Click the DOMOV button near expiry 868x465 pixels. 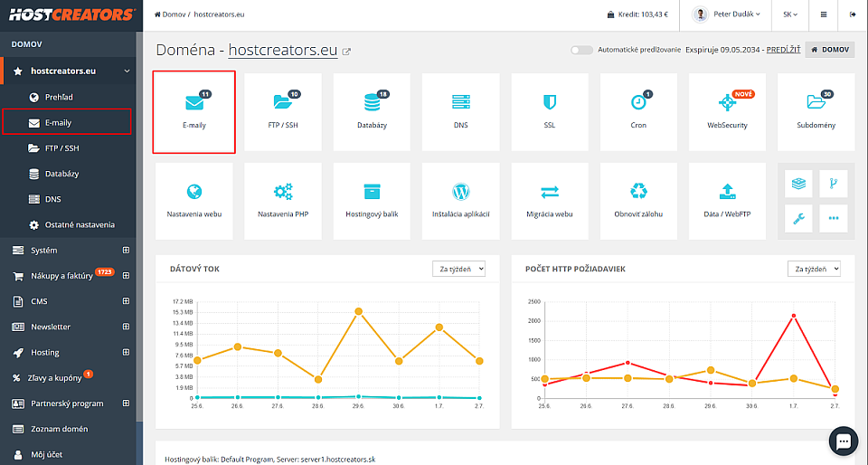tap(830, 50)
